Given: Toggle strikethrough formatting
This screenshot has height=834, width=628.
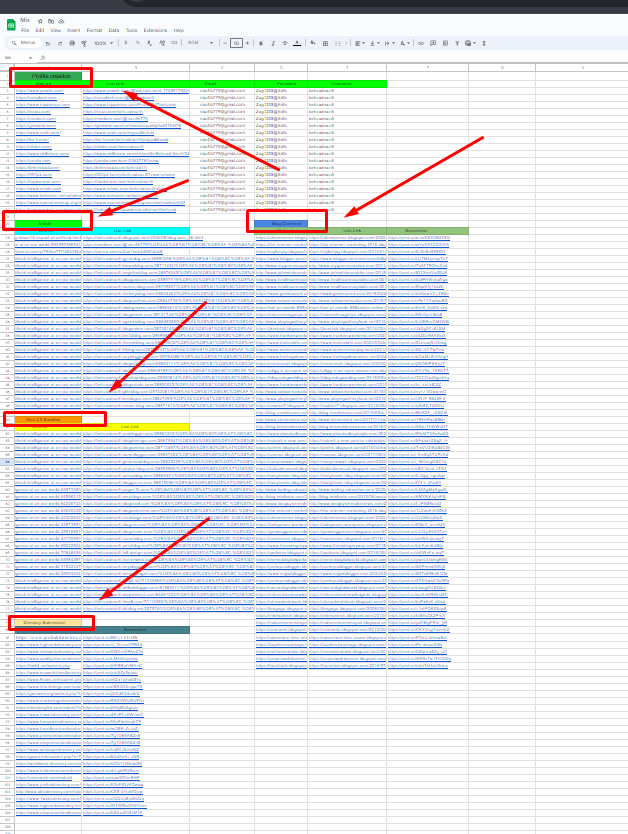Looking at the screenshot, I should (285, 43).
